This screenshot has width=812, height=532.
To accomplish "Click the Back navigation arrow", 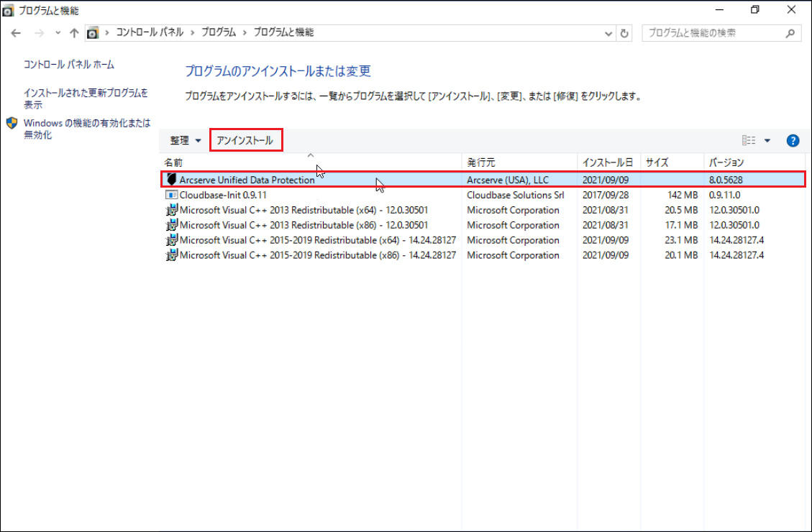I will click(x=16, y=33).
